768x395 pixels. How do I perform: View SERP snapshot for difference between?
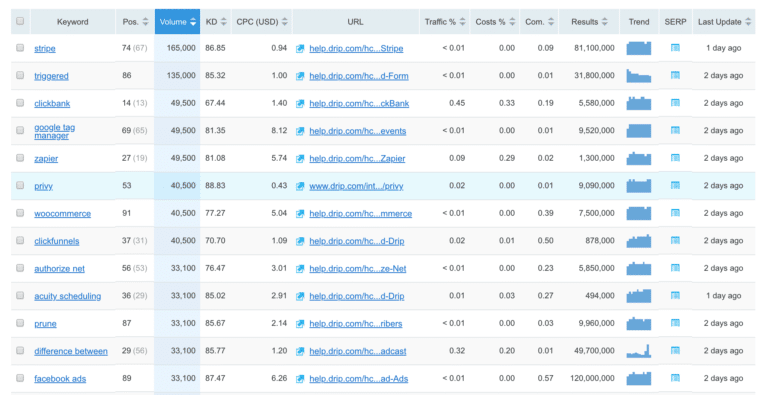675,350
